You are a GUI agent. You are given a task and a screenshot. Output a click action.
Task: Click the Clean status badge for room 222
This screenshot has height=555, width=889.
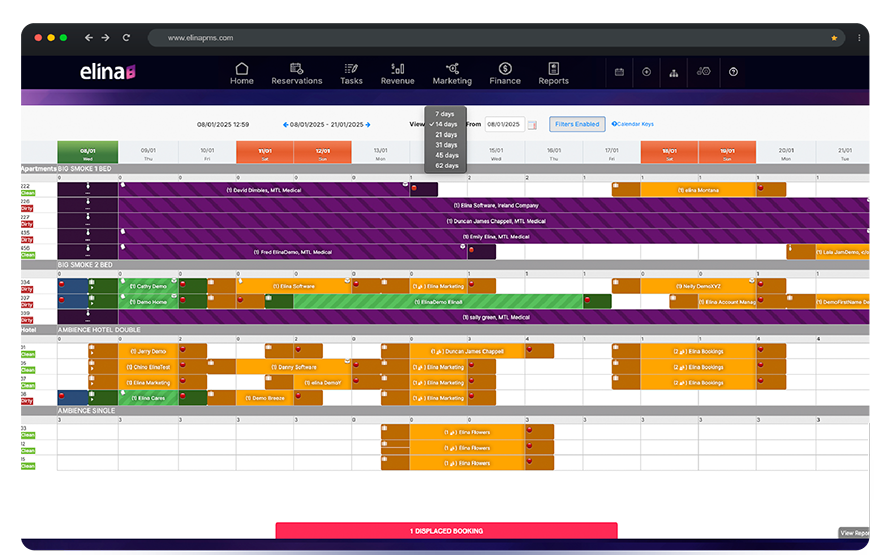28,193
